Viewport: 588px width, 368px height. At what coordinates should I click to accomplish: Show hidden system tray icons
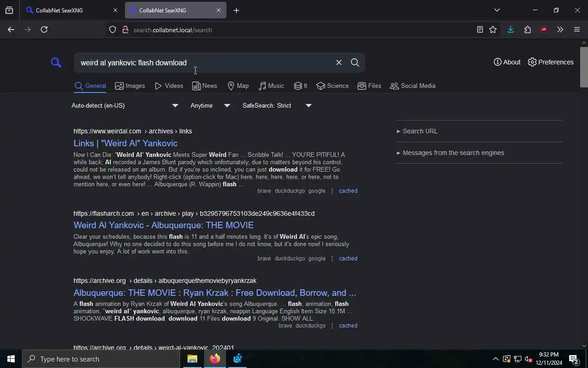point(495,359)
